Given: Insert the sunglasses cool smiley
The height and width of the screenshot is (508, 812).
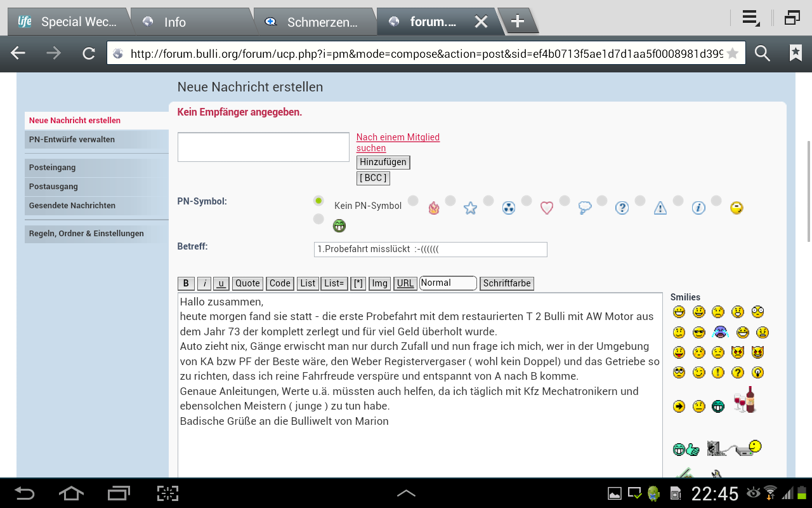Looking at the screenshot, I should (x=698, y=332).
